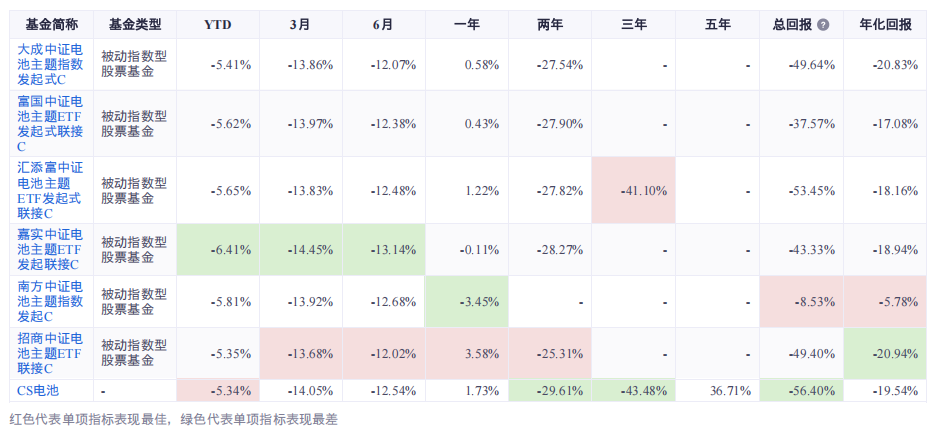Click the help icon beside 总回报
This screenshot has width=936, height=430.
click(824, 25)
